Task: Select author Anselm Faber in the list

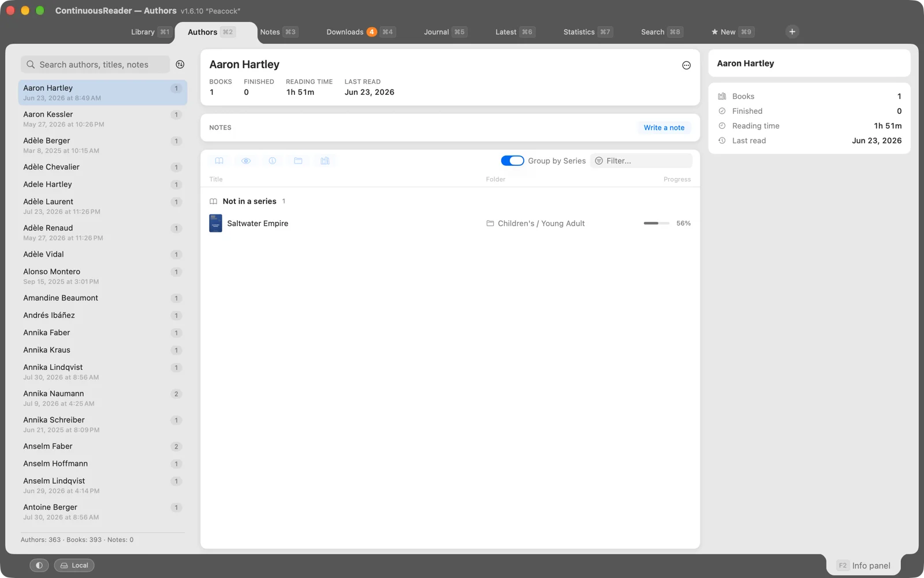Action: pos(103,446)
